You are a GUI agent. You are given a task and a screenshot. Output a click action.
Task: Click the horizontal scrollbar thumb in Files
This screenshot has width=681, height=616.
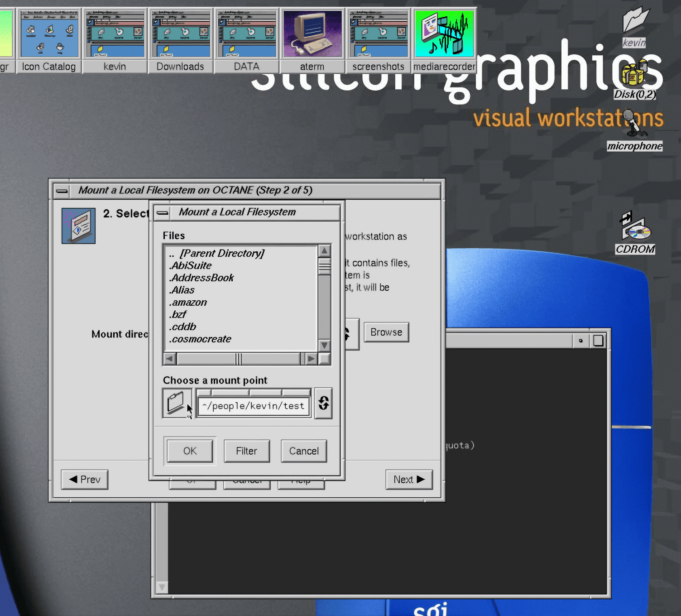(239, 359)
